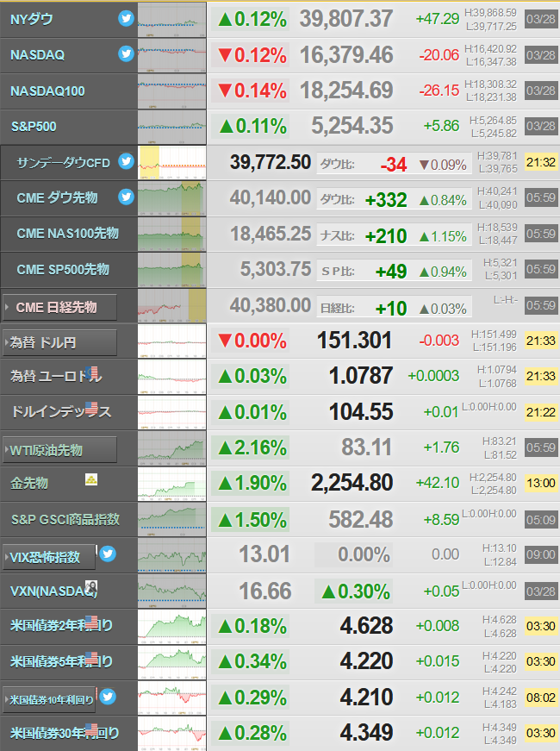Open the 金先物 mini chart

171,484
